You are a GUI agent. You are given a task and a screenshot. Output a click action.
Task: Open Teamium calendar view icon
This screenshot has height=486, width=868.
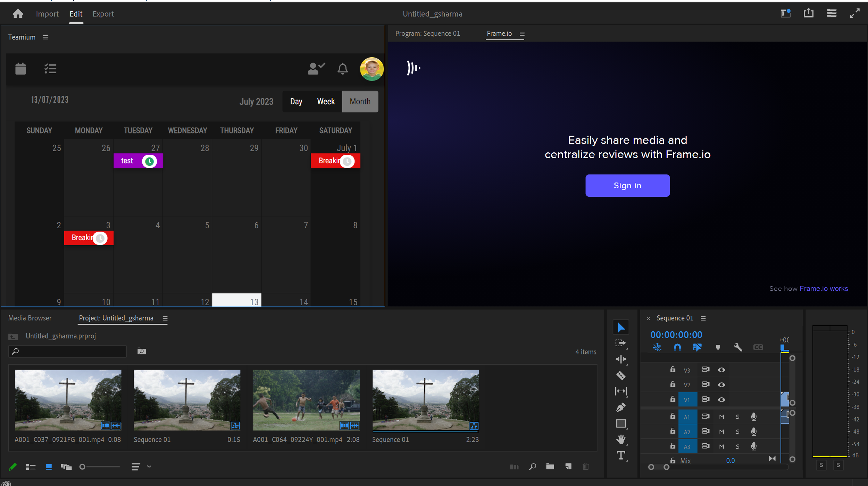[20, 69]
